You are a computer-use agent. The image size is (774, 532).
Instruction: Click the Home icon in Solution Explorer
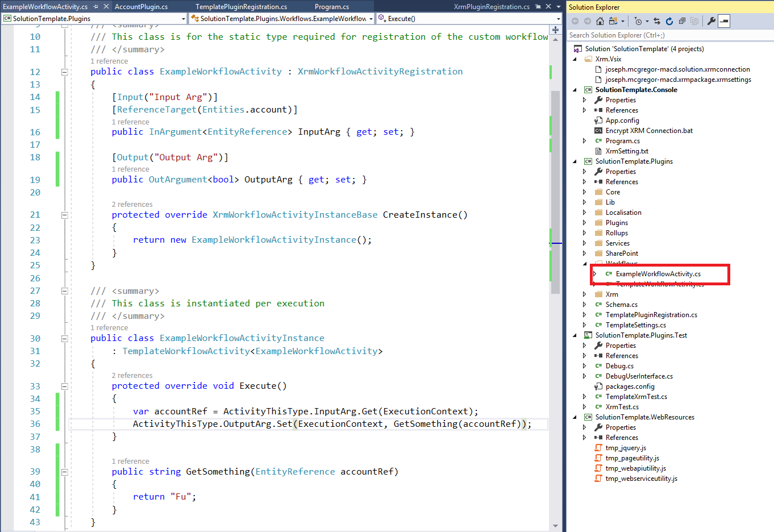tap(600, 21)
